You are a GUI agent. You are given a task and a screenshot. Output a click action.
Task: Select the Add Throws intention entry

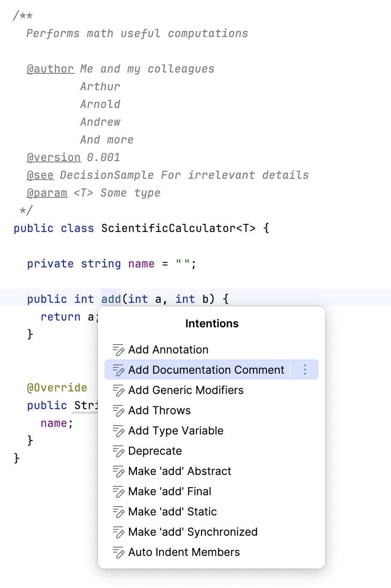click(159, 410)
